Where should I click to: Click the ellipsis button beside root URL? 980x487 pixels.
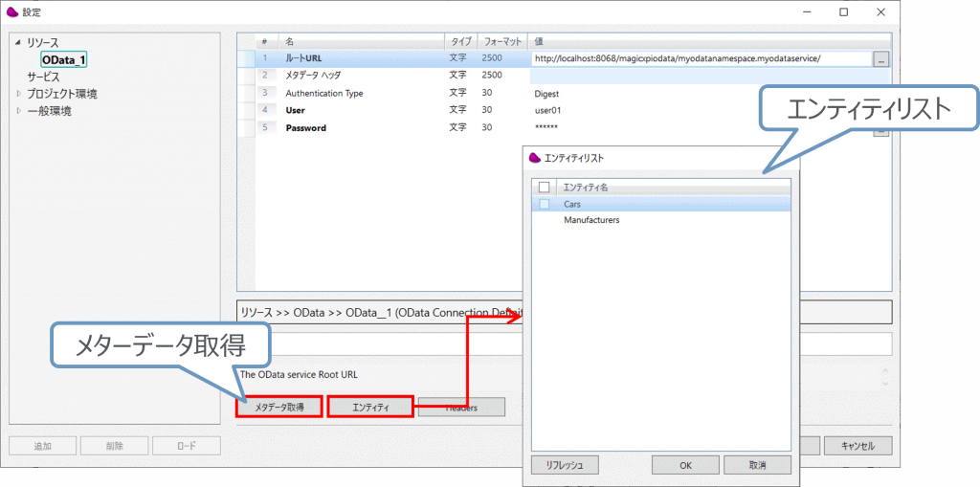click(880, 58)
